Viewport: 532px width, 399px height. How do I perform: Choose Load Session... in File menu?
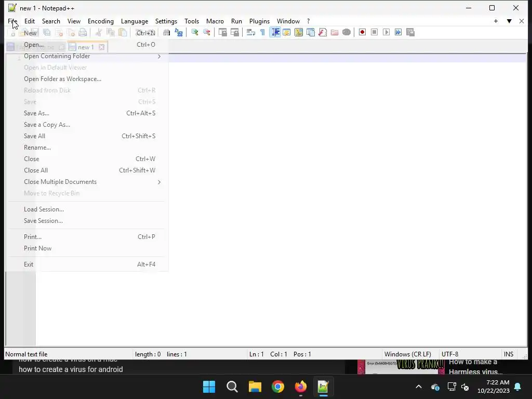click(x=86, y=209)
